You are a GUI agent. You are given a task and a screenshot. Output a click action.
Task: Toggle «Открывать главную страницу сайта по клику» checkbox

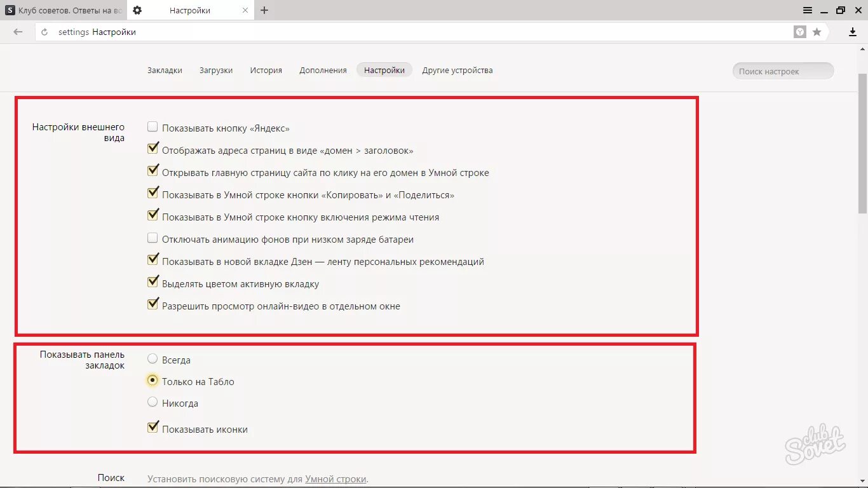pyautogui.click(x=153, y=172)
